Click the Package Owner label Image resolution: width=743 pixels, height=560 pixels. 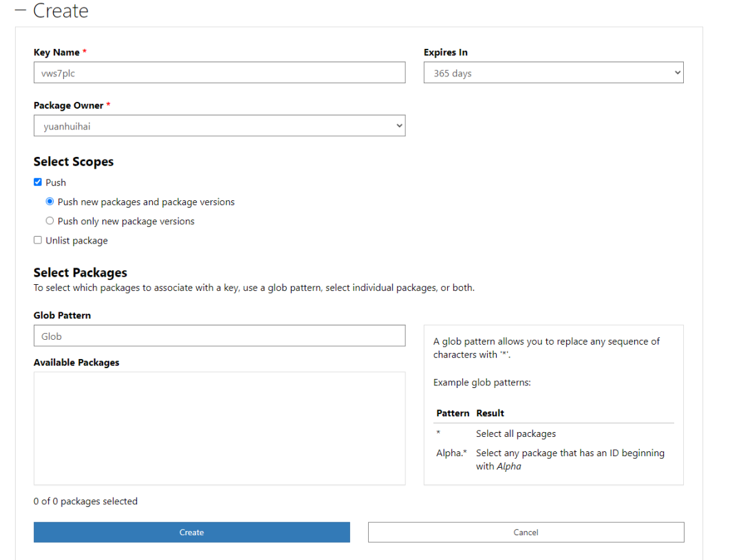tap(68, 105)
